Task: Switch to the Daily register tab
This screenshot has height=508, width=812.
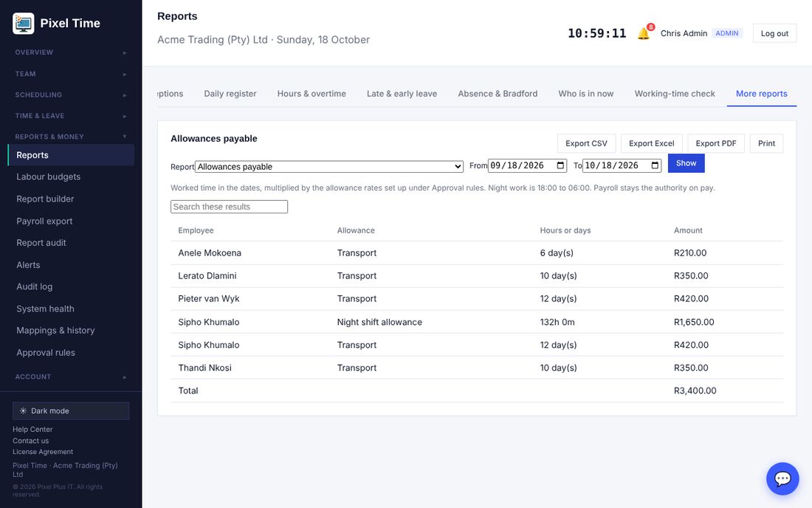Action: [230, 94]
